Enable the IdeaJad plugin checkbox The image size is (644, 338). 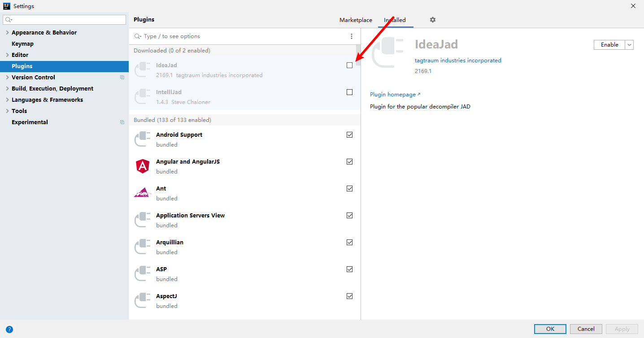pyautogui.click(x=349, y=65)
